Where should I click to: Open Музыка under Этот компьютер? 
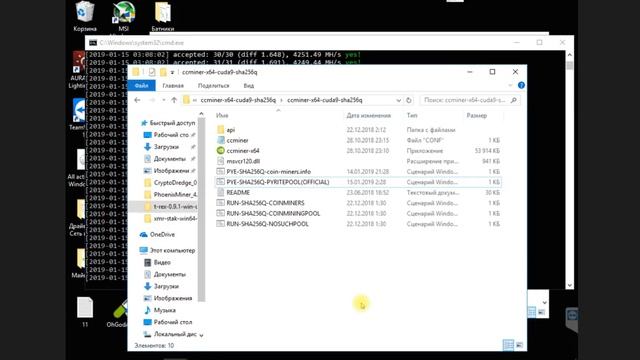[x=164, y=310]
